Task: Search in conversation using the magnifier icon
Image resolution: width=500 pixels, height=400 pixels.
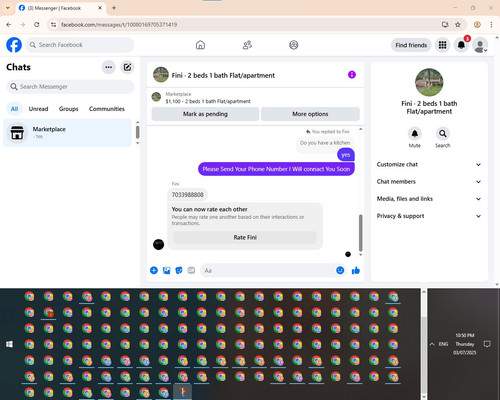Action: point(443,134)
